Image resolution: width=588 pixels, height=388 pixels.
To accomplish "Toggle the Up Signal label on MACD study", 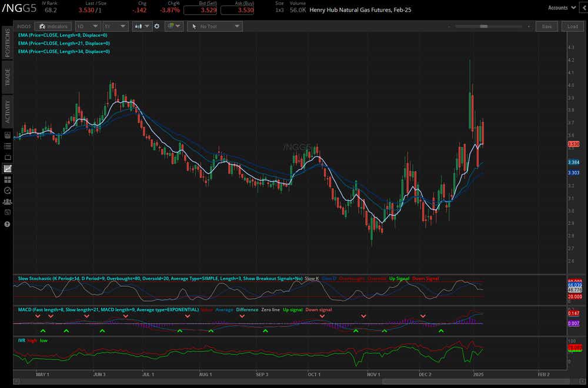I will [293, 310].
